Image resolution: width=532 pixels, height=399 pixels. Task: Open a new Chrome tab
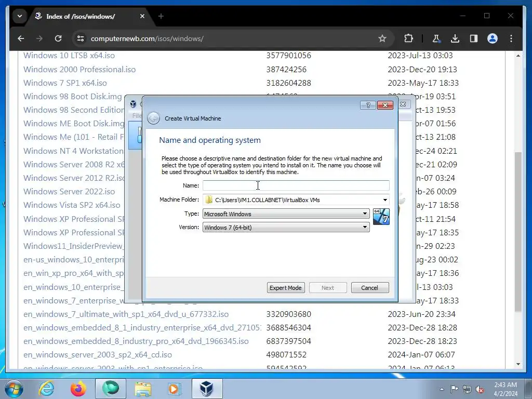pos(161,16)
